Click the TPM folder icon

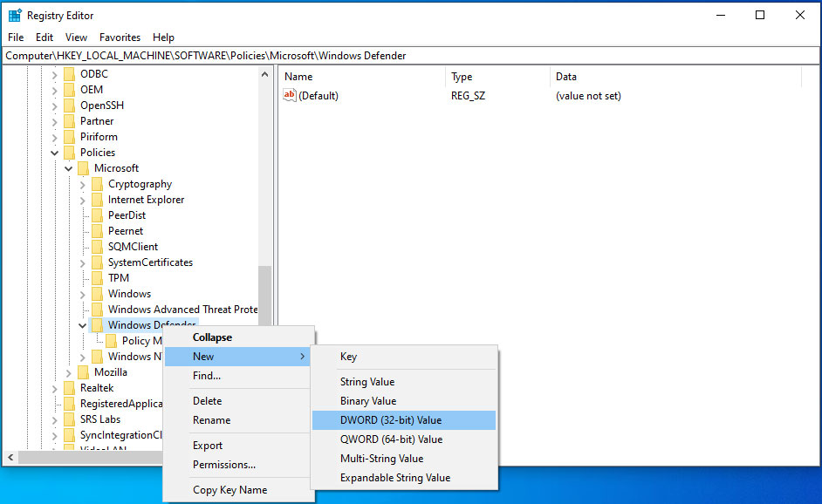97,278
